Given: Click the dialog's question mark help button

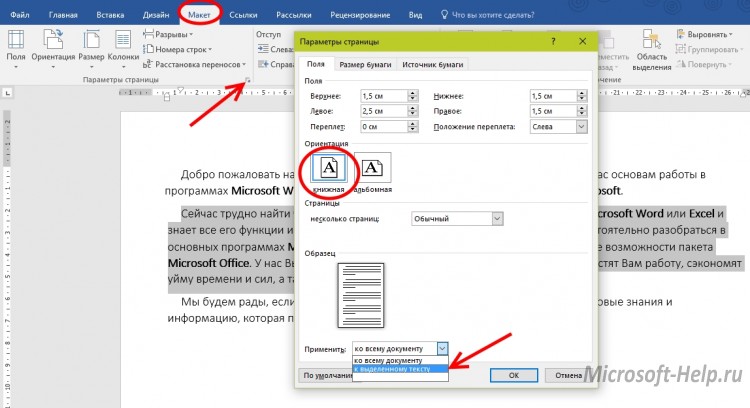Looking at the screenshot, I should point(553,43).
